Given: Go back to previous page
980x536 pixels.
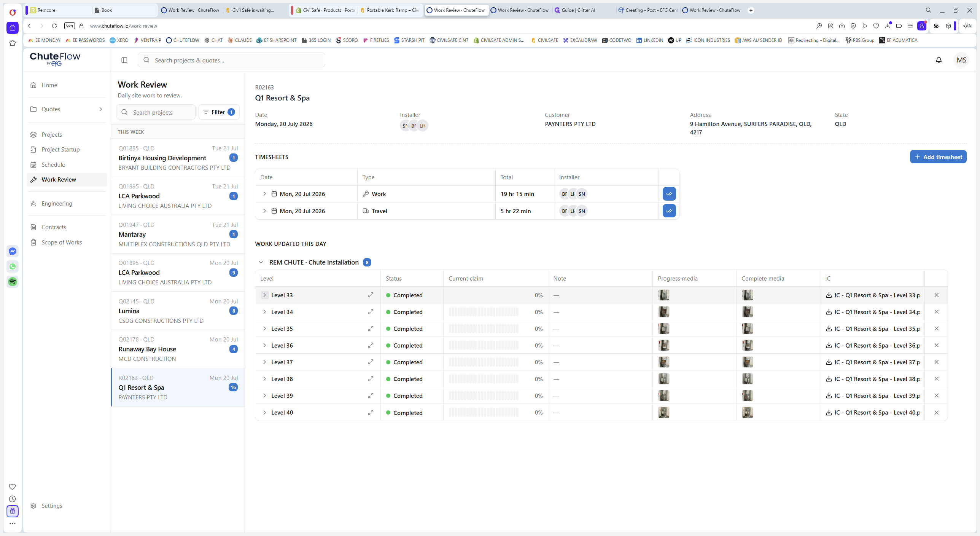Looking at the screenshot, I should click(29, 26).
